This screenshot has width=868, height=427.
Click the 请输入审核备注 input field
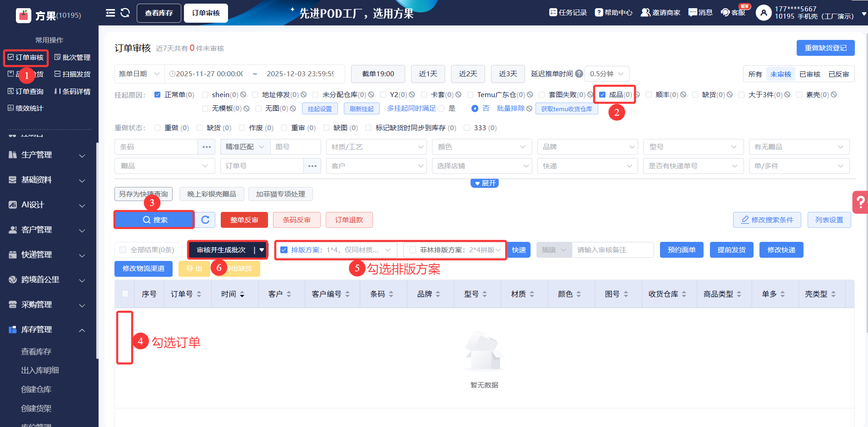pyautogui.click(x=613, y=250)
